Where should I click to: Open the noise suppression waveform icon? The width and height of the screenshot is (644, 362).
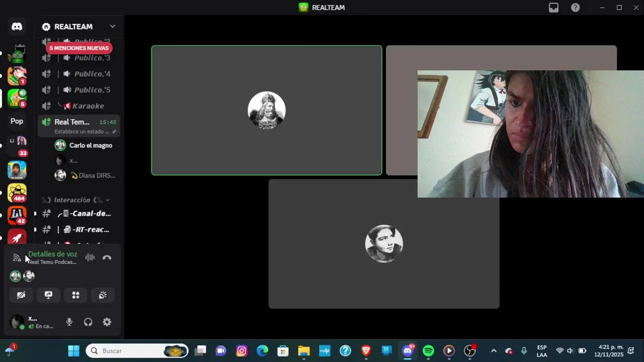coord(90,257)
